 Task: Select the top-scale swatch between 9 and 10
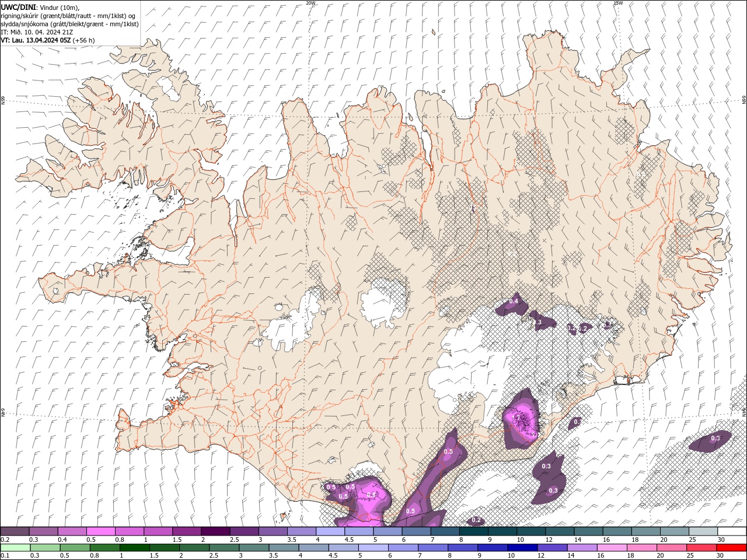502,531
